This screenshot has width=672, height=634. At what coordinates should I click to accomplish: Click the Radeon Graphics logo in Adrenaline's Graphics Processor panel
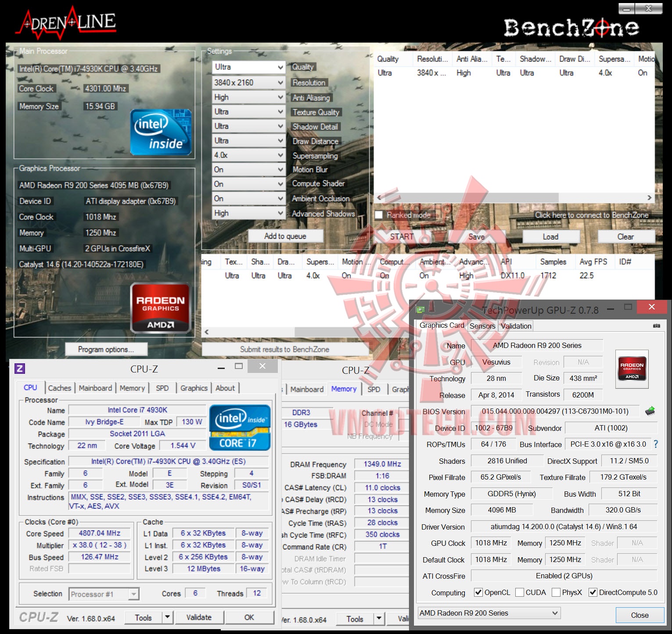coord(160,308)
